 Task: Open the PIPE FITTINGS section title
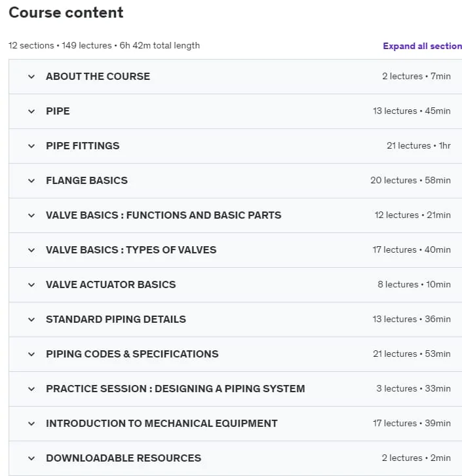(83, 146)
